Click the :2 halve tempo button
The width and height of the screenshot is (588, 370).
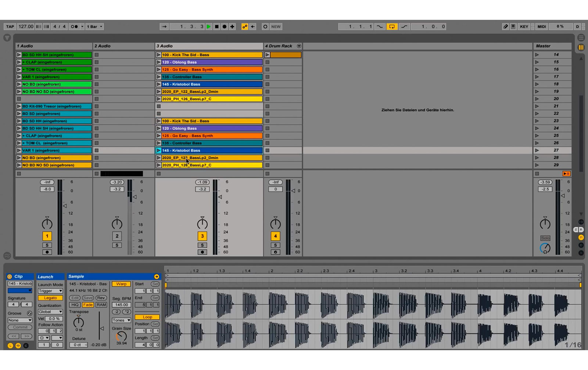click(116, 312)
